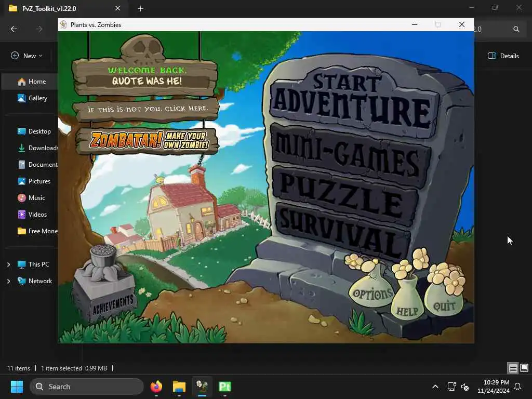Click File Explorer search icon
The height and width of the screenshot is (399, 532).
pos(516,29)
